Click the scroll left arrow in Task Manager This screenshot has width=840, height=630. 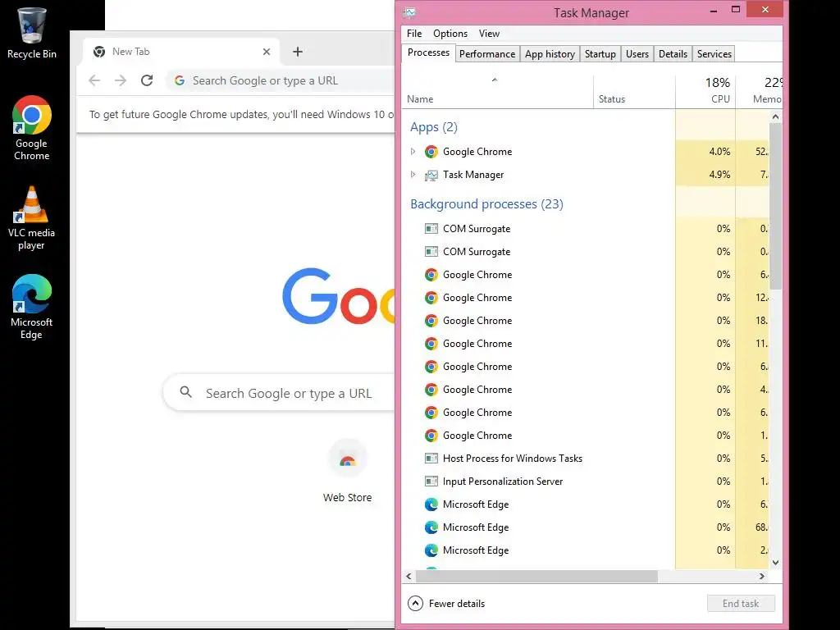pos(409,577)
